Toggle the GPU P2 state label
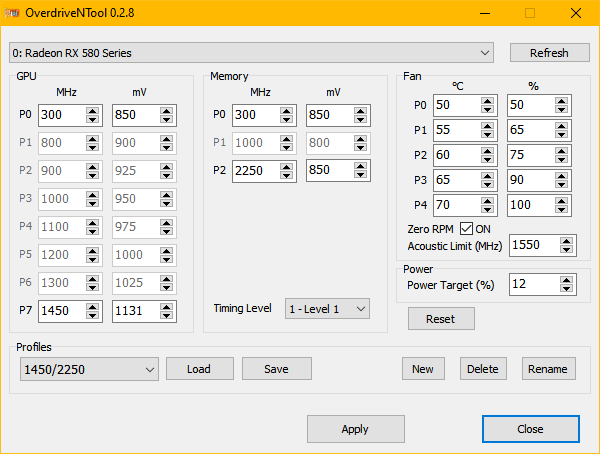Viewport: 600px width, 454px height. [25, 171]
